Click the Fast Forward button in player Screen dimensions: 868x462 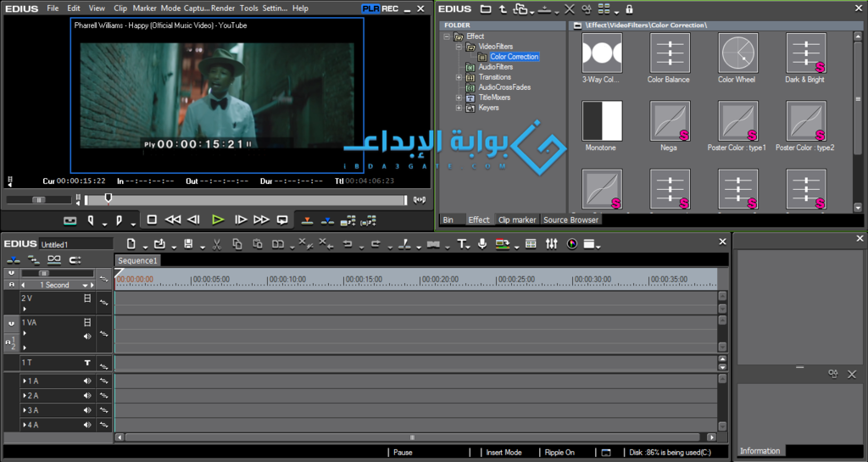pos(261,220)
